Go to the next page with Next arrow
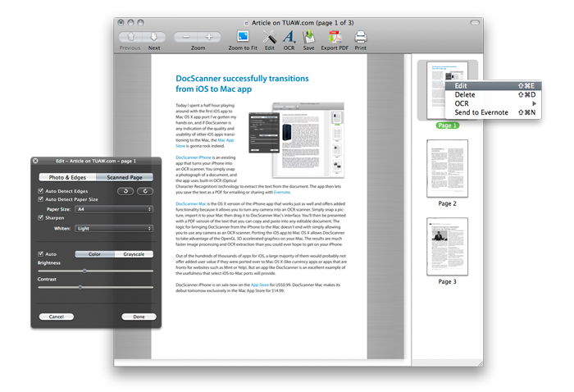Image resolution: width=574 pixels, height=392 pixels. [x=154, y=37]
